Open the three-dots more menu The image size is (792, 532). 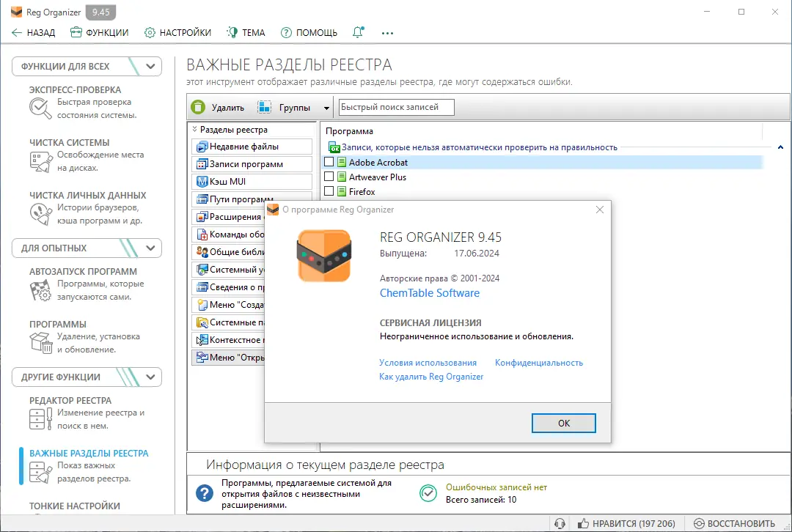coord(387,33)
